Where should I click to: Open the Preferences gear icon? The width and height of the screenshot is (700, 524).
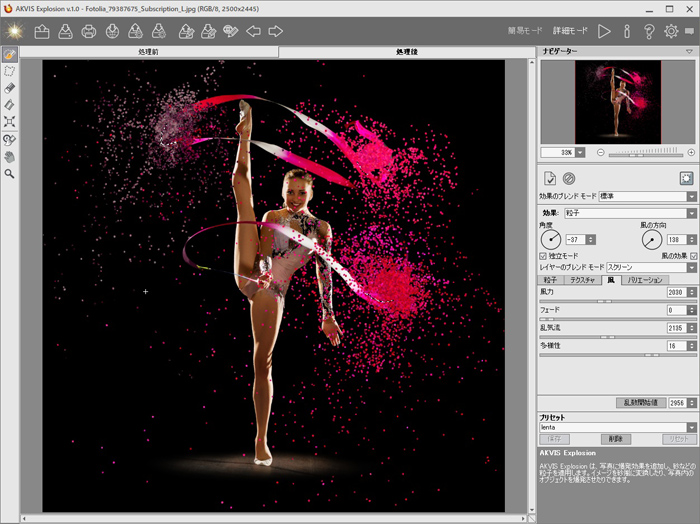pyautogui.click(x=671, y=31)
